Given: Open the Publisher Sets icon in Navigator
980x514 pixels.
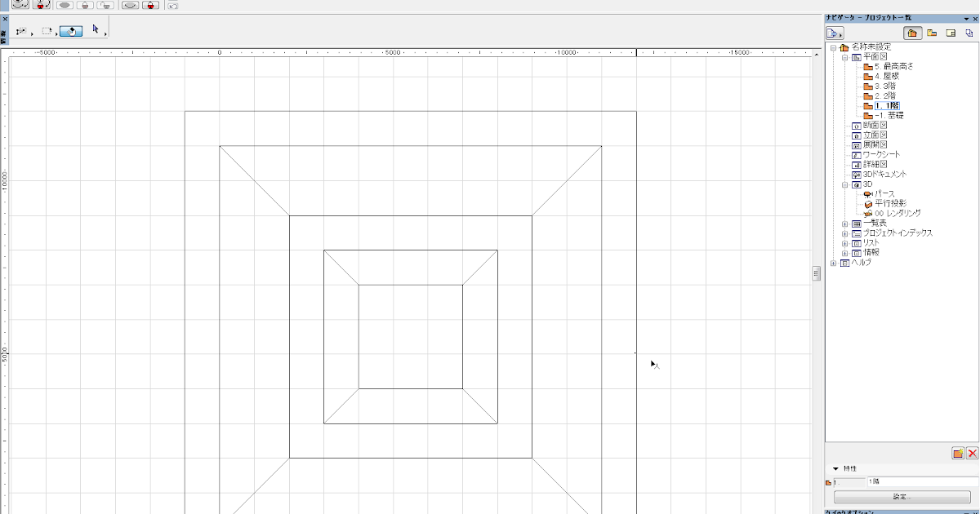Looking at the screenshot, I should tap(969, 33).
